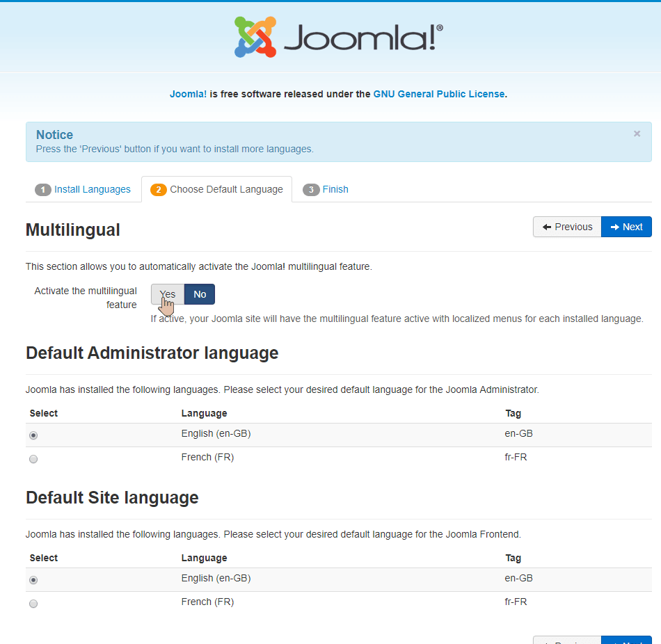The height and width of the screenshot is (644, 661).
Task: Click step number 3 badge icon
Action: tap(311, 190)
